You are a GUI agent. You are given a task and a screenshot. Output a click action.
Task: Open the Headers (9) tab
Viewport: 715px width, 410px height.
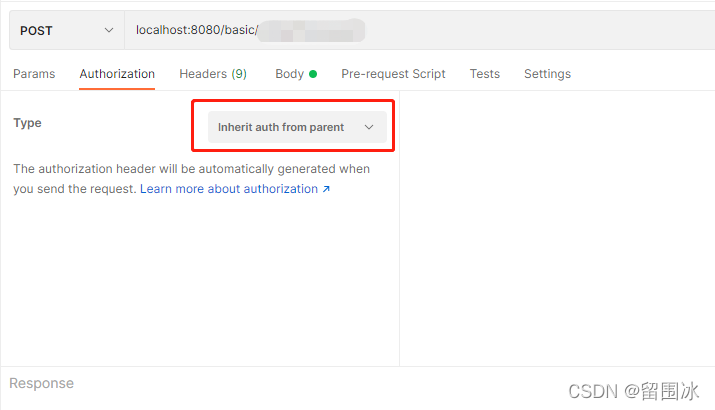[x=213, y=74]
